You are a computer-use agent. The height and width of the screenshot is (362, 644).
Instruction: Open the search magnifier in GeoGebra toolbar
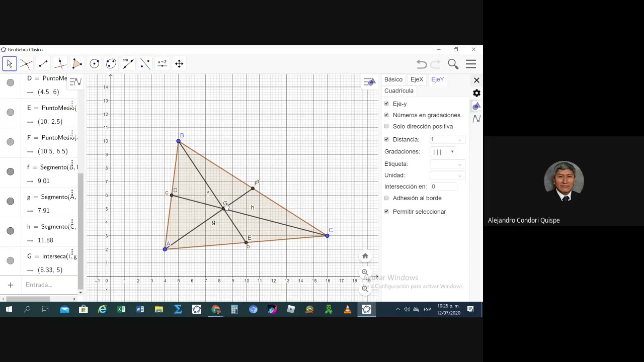(x=453, y=64)
